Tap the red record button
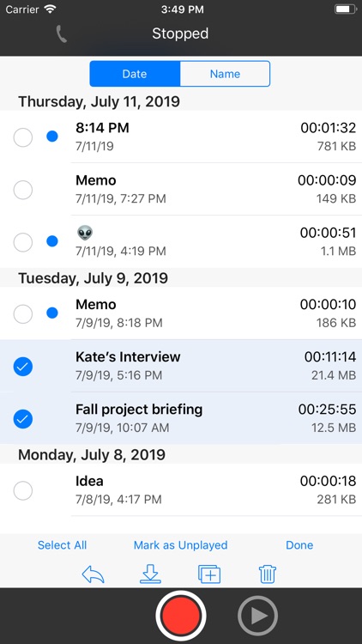This screenshot has height=644, width=362. click(x=181, y=616)
